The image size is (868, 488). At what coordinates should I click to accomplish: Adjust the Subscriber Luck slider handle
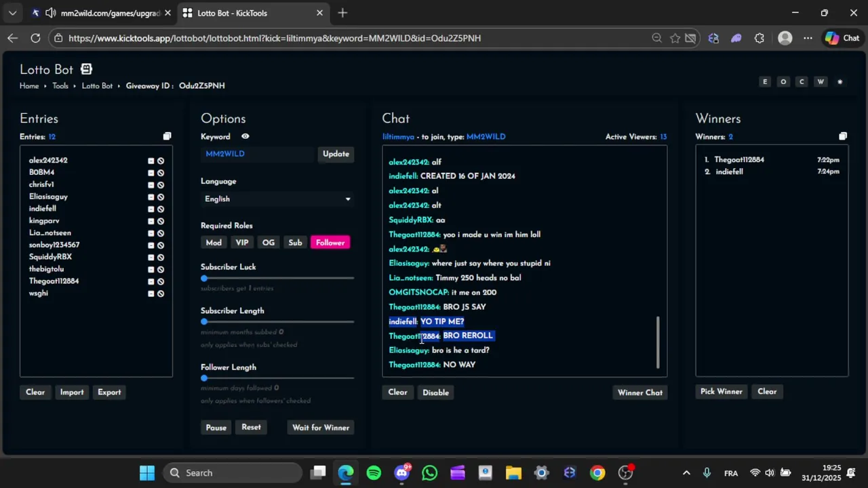pos(204,278)
